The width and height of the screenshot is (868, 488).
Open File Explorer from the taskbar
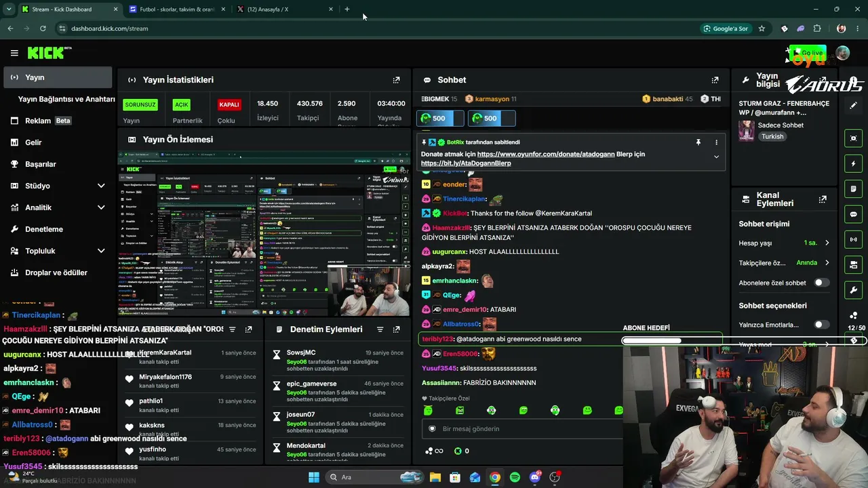(x=435, y=477)
